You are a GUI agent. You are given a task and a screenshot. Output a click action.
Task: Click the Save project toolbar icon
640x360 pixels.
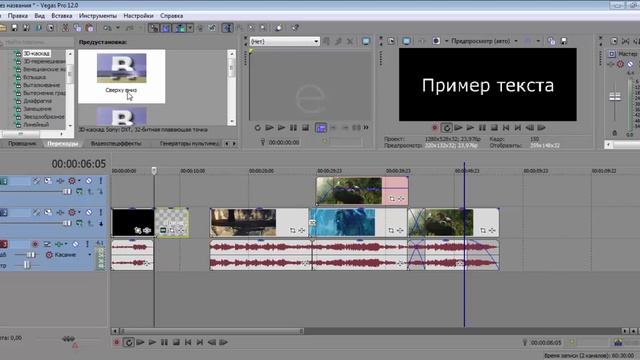[x=14, y=28]
